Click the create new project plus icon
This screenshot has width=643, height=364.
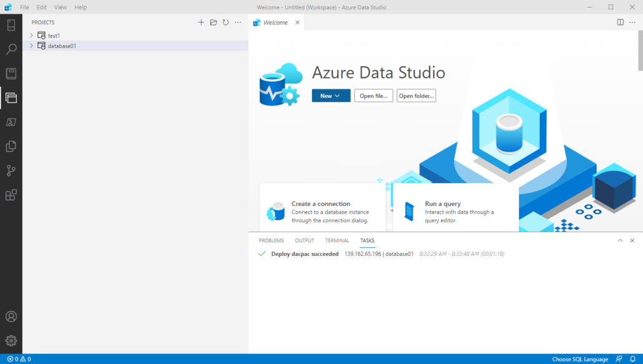(x=201, y=22)
